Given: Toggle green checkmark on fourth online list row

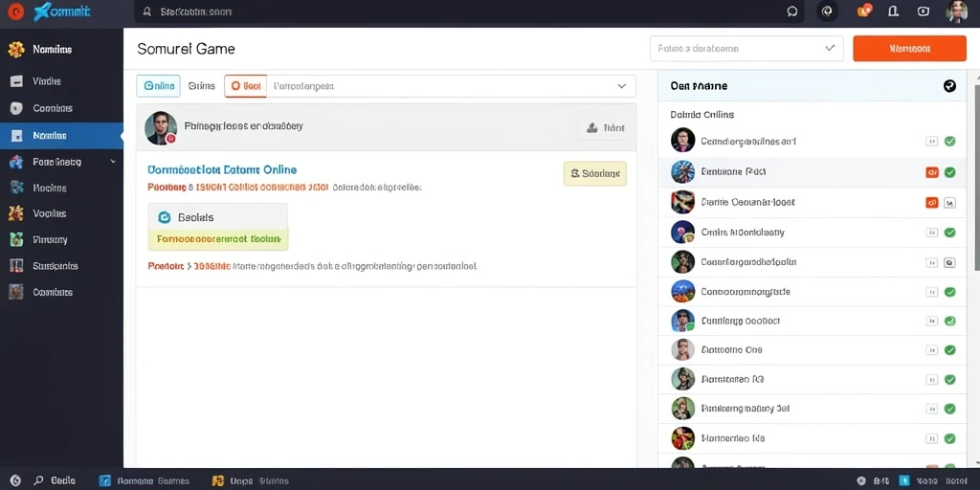Looking at the screenshot, I should (x=950, y=233).
